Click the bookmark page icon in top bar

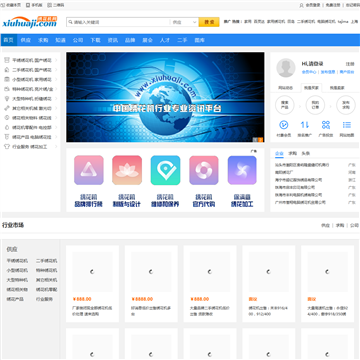point(3,5)
